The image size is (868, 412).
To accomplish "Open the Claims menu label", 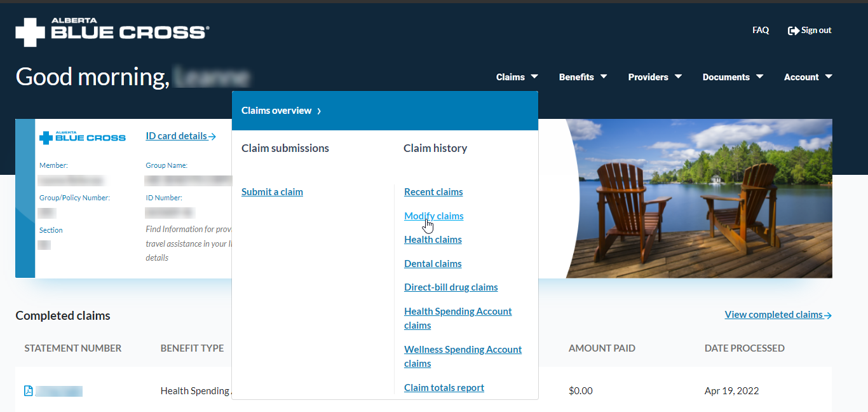I will pyautogui.click(x=510, y=77).
